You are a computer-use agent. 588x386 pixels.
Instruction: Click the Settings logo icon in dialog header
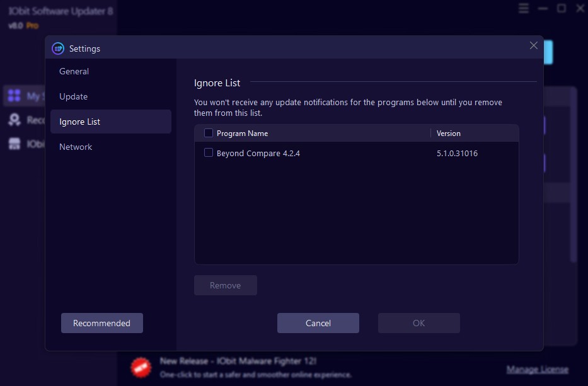[58, 48]
